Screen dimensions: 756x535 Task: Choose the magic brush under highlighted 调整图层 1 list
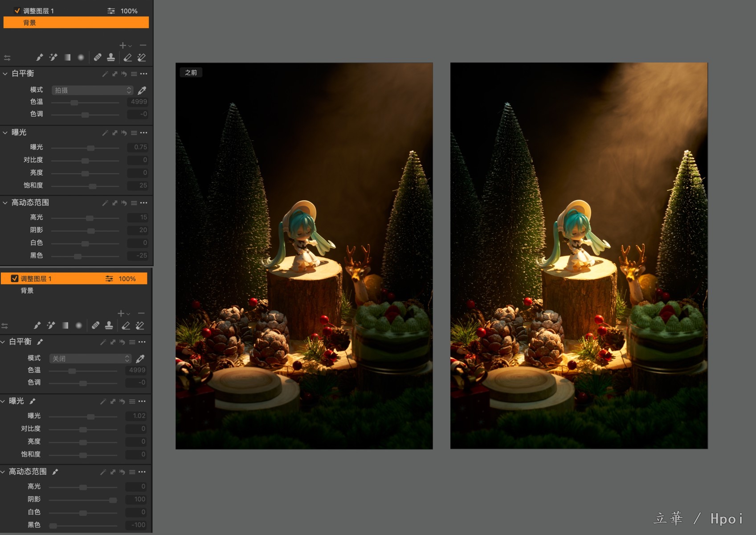51,326
